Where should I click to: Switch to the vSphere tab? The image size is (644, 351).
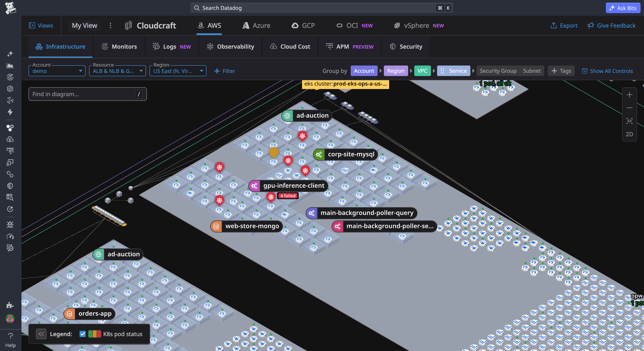(419, 25)
